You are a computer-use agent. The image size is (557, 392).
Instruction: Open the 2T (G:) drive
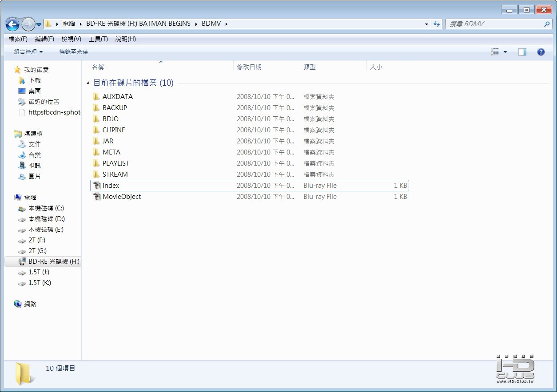click(38, 251)
